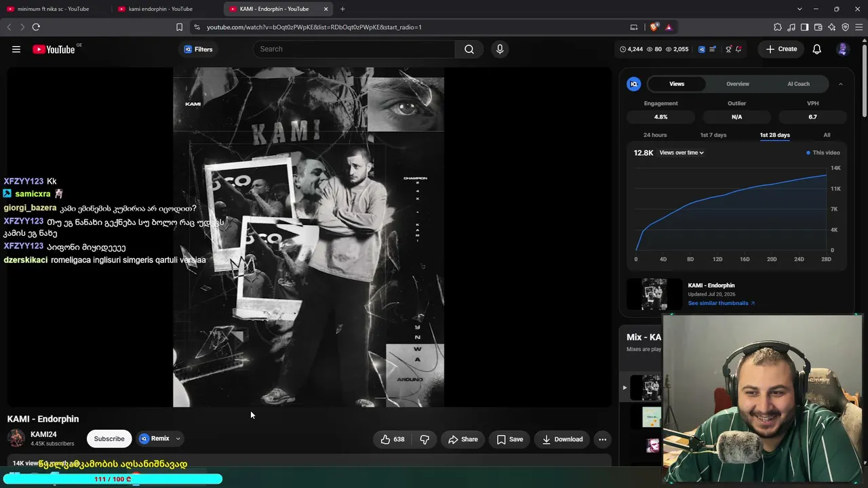Open the tab search dropdown arrow
The width and height of the screenshot is (868, 488).
tap(800, 9)
